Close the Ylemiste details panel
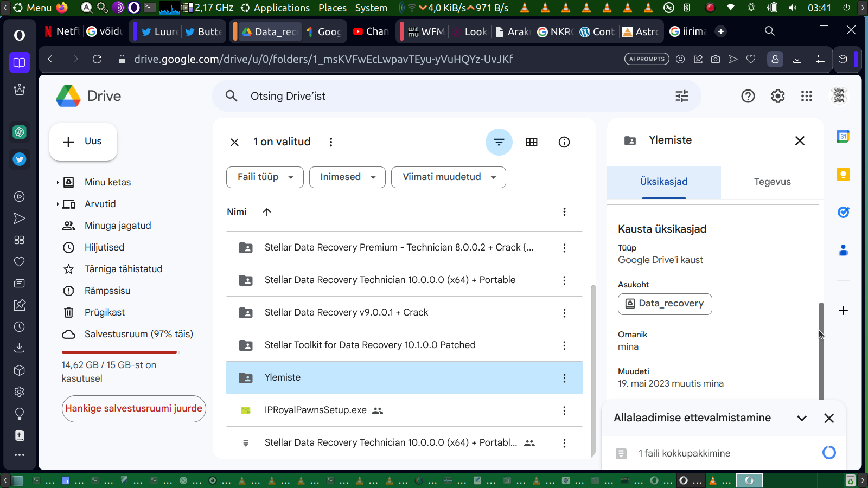 (x=800, y=141)
